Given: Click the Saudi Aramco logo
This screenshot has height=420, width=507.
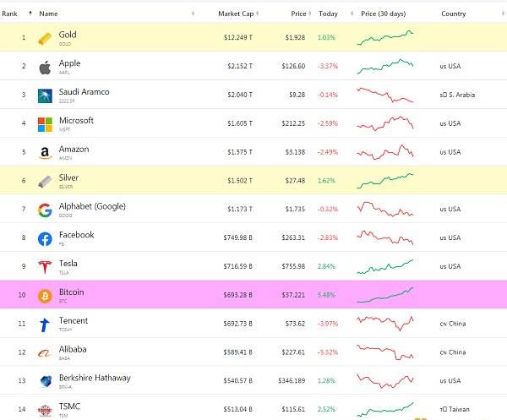Looking at the screenshot, I should pyautogui.click(x=45, y=96).
